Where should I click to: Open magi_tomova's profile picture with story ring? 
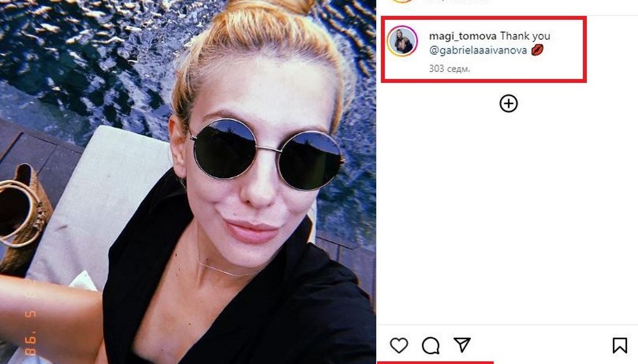click(402, 41)
